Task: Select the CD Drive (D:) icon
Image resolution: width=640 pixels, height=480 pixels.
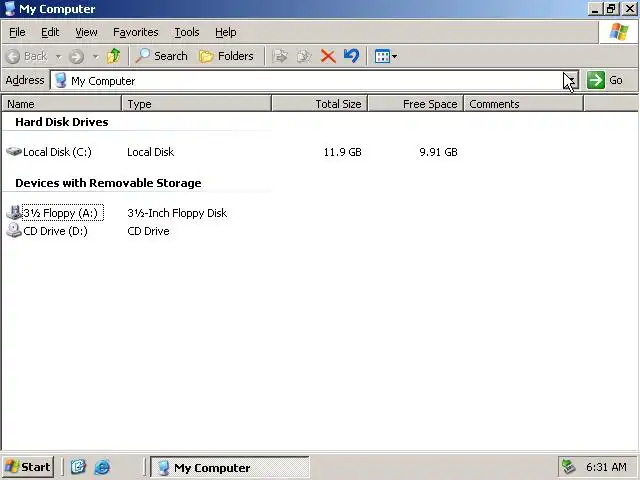Action: pyautogui.click(x=14, y=231)
